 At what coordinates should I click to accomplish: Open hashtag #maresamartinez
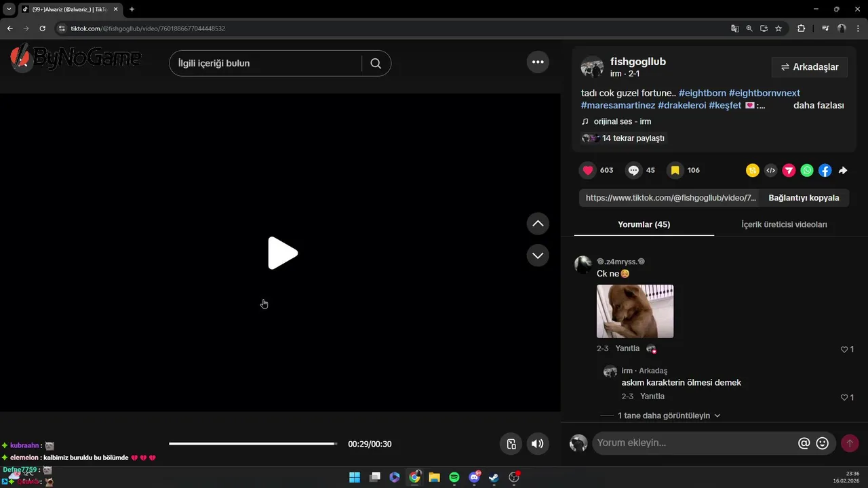point(618,106)
